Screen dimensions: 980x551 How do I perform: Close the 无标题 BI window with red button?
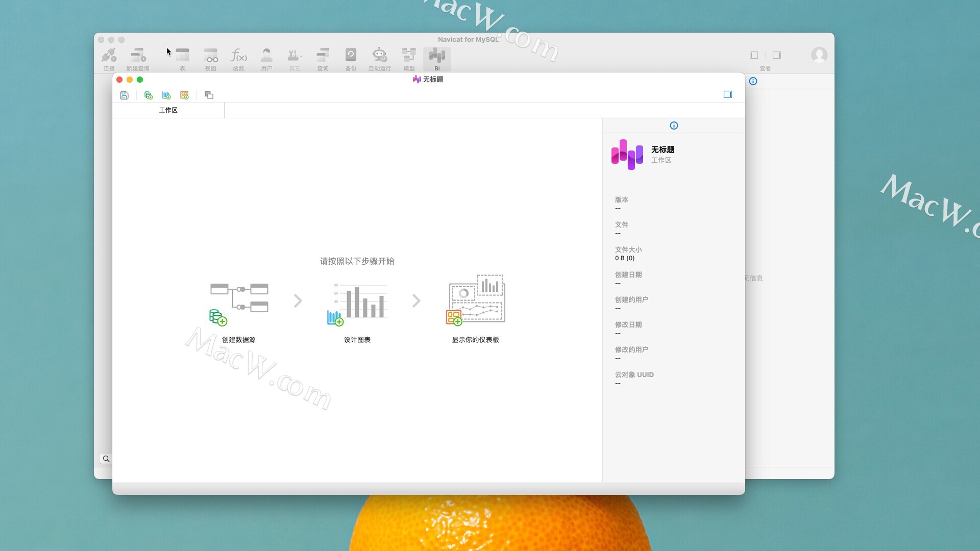pyautogui.click(x=119, y=80)
